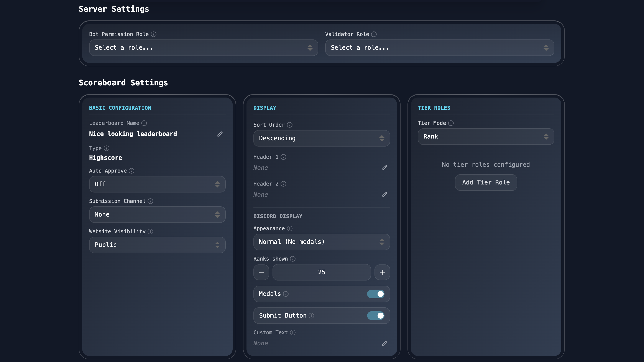Open the Bot Permission Role selector
The height and width of the screenshot is (362, 644).
(x=203, y=47)
